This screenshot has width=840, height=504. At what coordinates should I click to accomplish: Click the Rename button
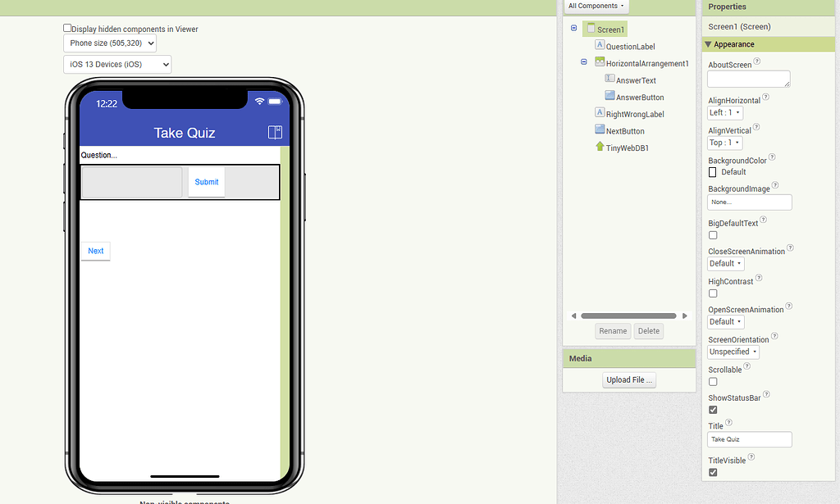coord(613,330)
